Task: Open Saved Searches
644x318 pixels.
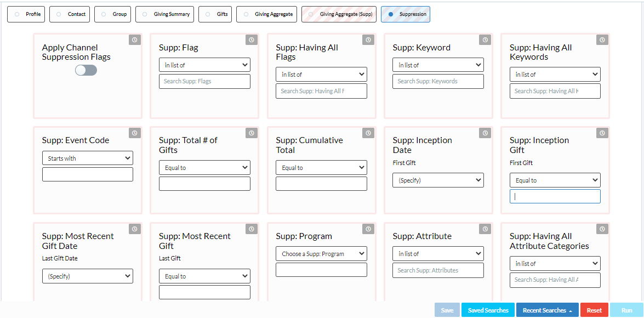Action: pos(488,310)
